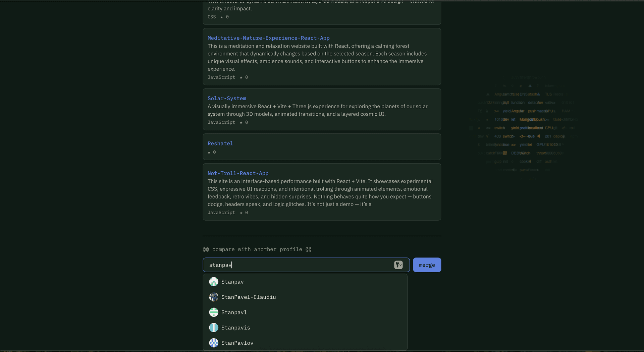Screen dimensions: 644x352
Task: Click JavaScript label under Meditative-Nature-Experience card
Action: [221, 77]
